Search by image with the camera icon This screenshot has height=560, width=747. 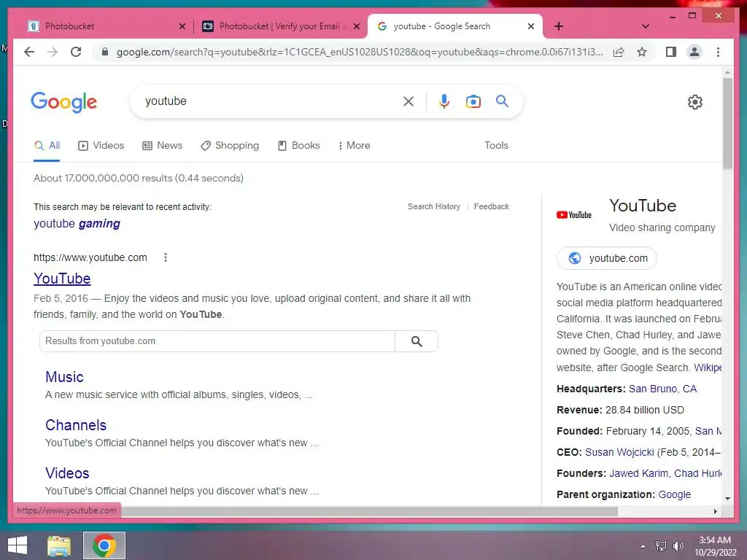[x=473, y=101]
